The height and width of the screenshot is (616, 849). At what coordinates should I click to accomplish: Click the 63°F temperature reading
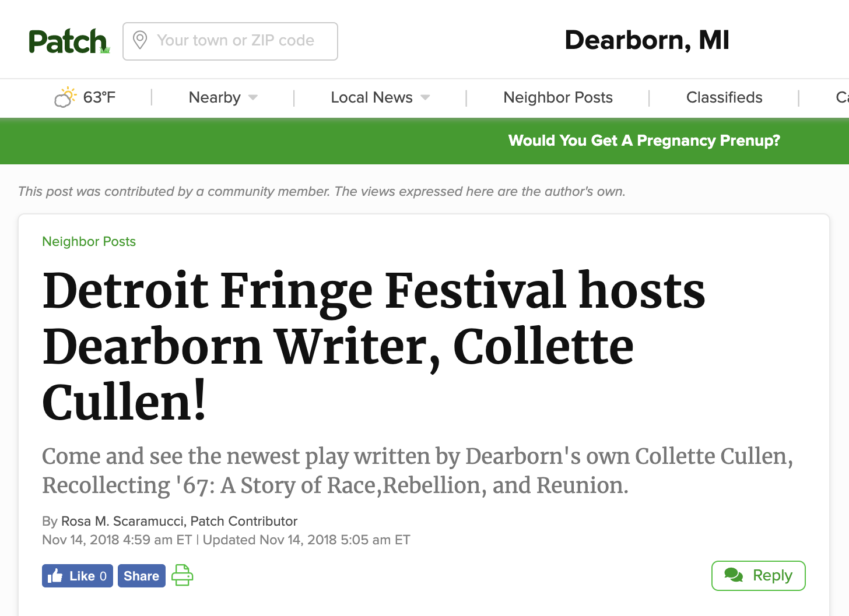point(99,97)
